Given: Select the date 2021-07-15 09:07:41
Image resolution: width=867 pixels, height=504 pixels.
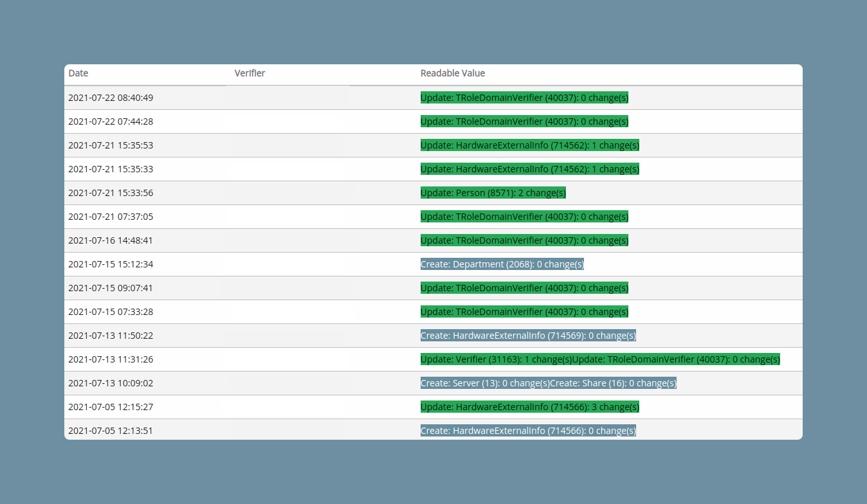Looking at the screenshot, I should [x=111, y=288].
